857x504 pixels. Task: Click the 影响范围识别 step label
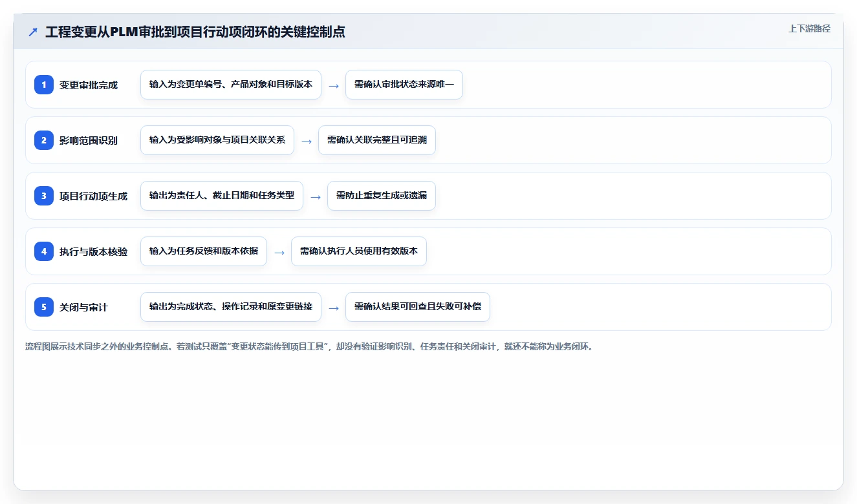[89, 140]
